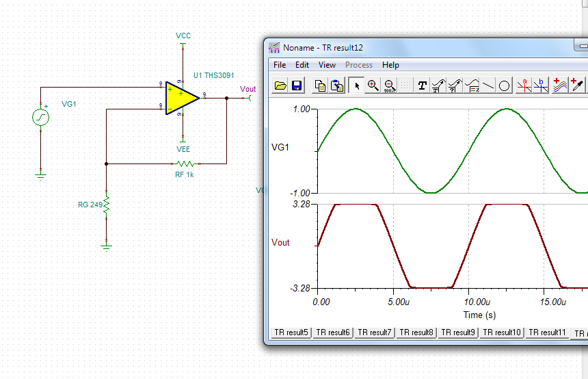
Task: Select the arrow pointer tool
Action: tap(356, 86)
